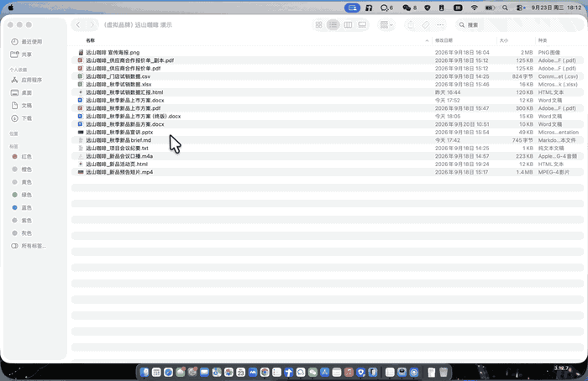
Task: Switch Finder to gallery view
Action: point(362,24)
